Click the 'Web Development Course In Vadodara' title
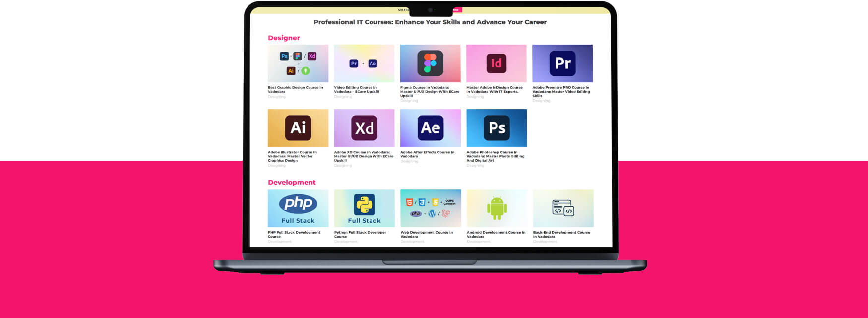The width and height of the screenshot is (868, 318). (427, 234)
